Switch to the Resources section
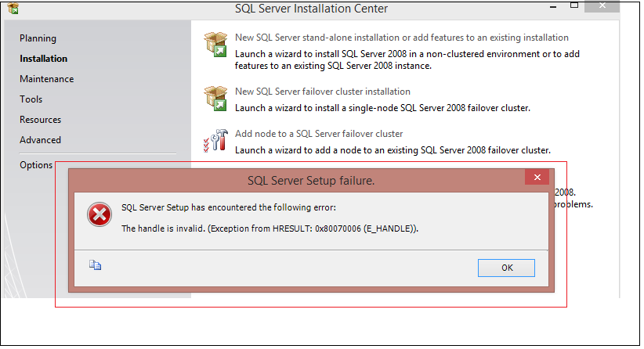 [x=40, y=120]
